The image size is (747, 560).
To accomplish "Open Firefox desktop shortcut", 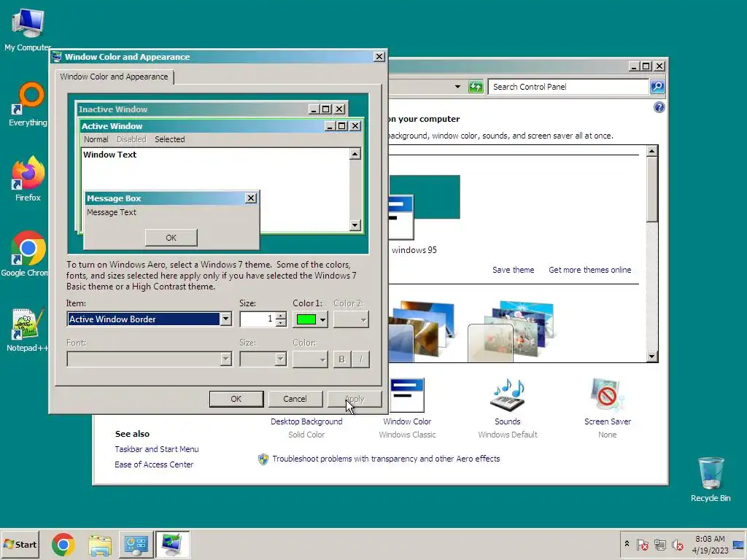I will pyautogui.click(x=28, y=179).
